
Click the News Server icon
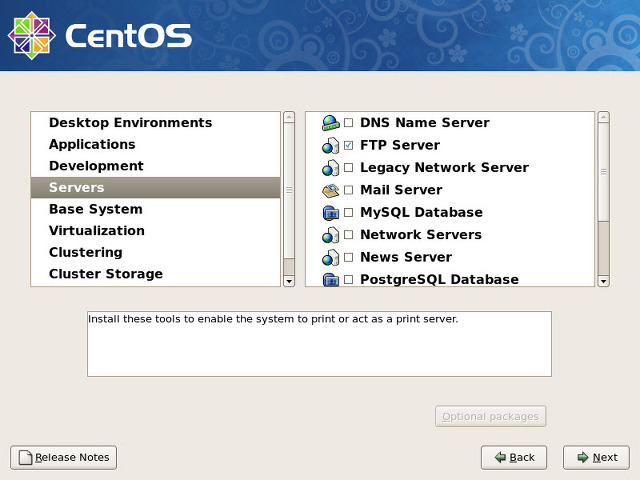(x=331, y=258)
